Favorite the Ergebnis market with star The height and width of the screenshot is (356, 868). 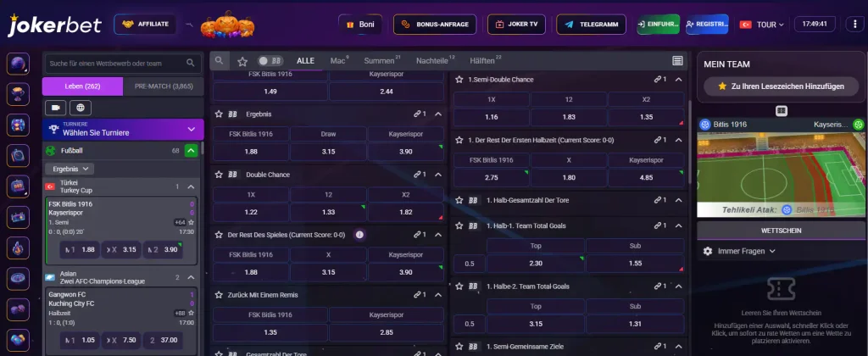click(219, 114)
